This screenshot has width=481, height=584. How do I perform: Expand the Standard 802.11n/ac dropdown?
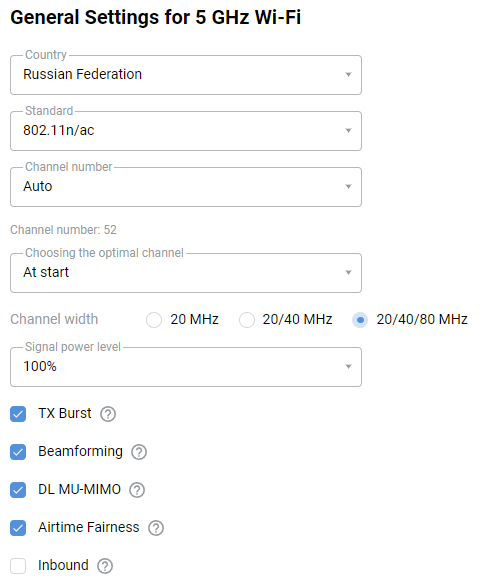click(x=186, y=131)
